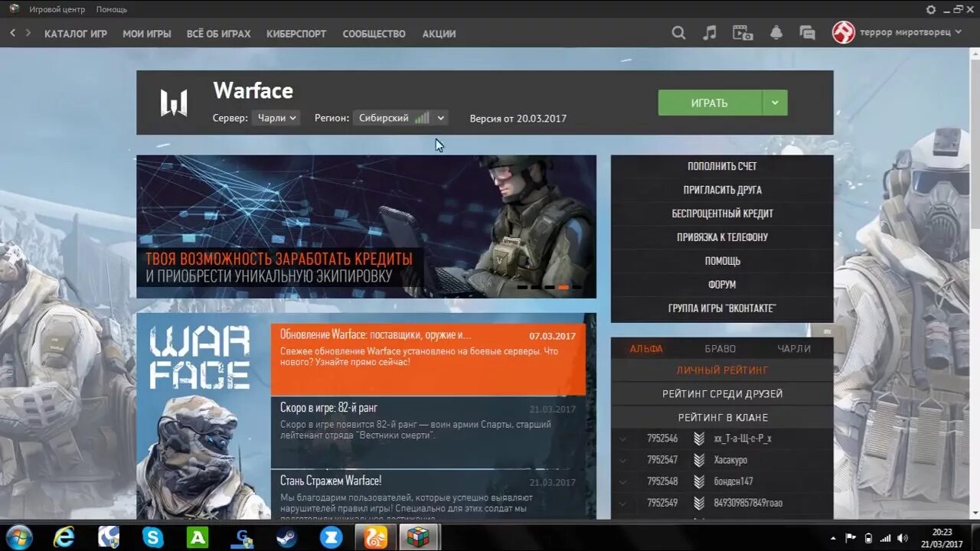Screen dimensions: 980x551
Task: Open the music note icon
Action: [x=710, y=33]
